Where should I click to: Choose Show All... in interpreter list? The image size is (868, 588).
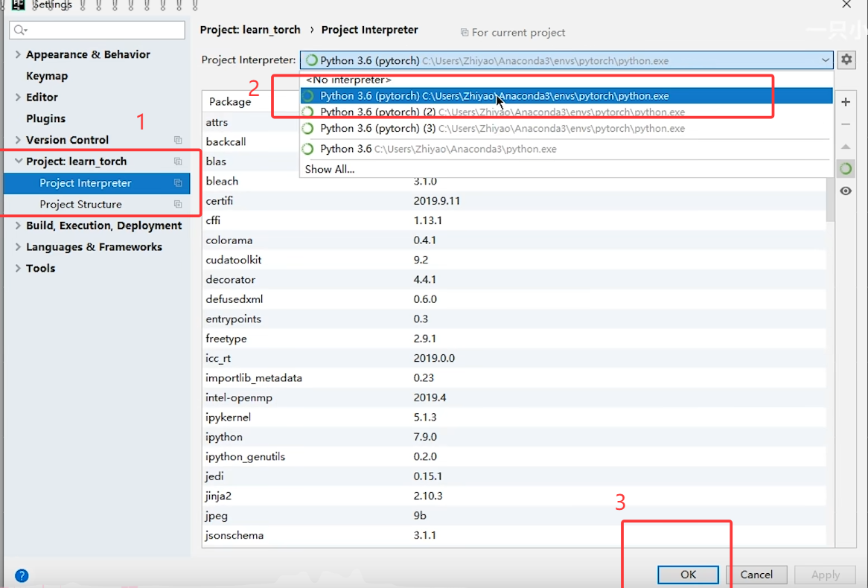[x=567, y=169]
